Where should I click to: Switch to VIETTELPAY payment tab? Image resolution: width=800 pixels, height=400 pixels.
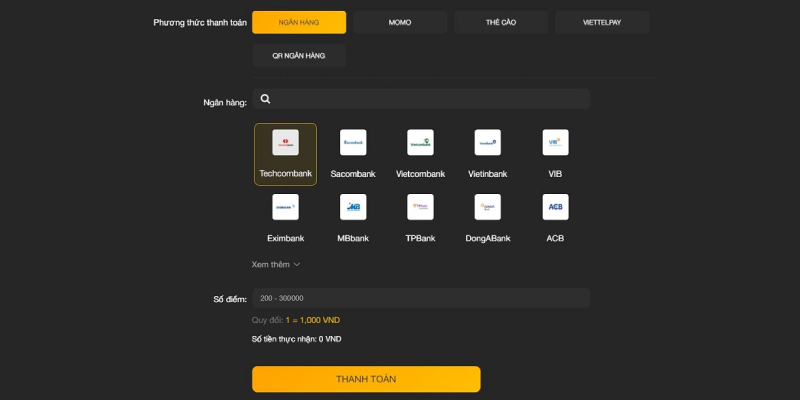pos(602,22)
